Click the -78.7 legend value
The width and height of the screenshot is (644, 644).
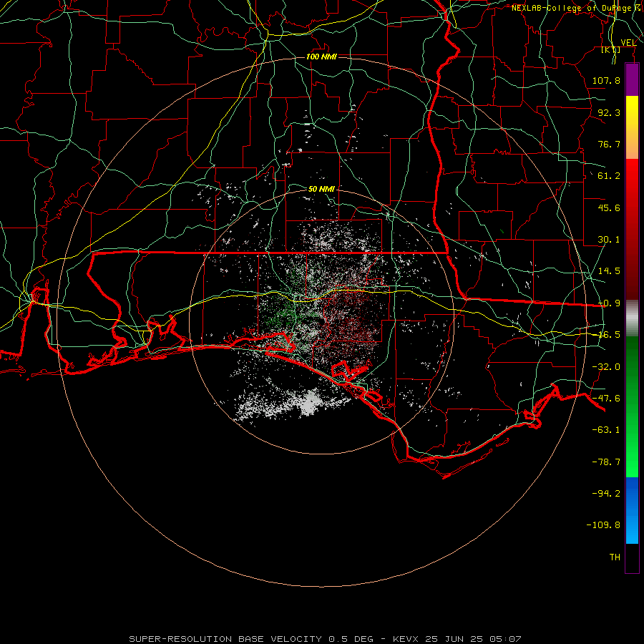(x=606, y=462)
